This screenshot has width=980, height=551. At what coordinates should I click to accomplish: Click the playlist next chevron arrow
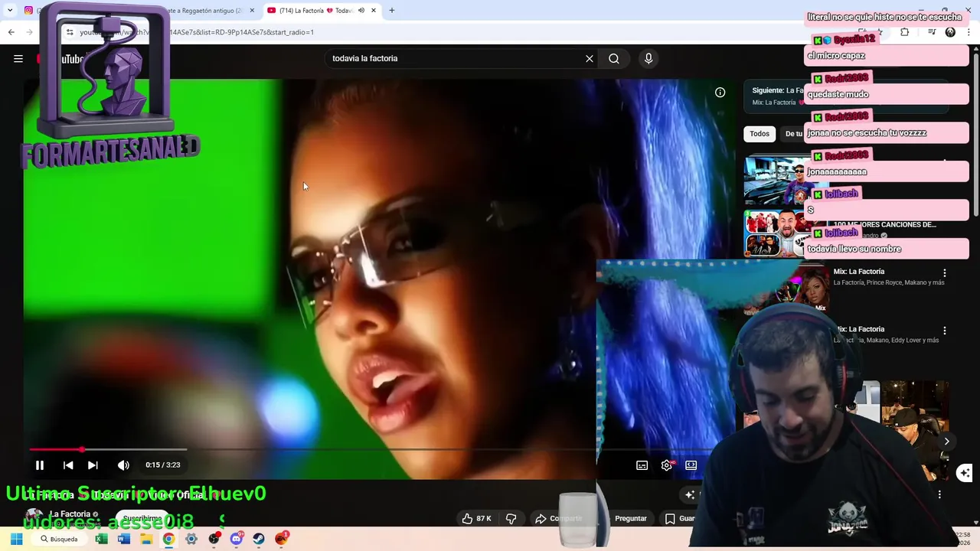(946, 442)
